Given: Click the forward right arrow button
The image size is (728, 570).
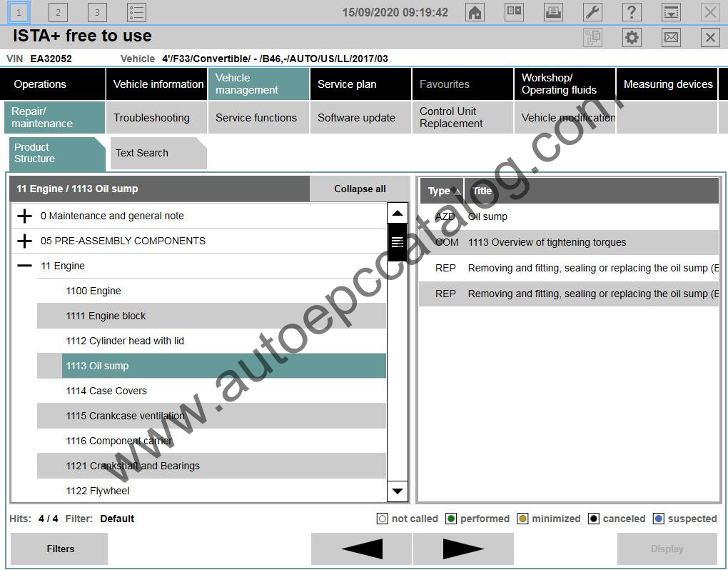Looking at the screenshot, I should point(462,549).
